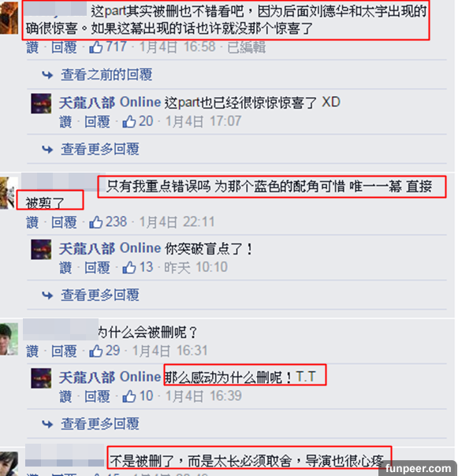Open timestamp 1月4日 17:07
The height and width of the screenshot is (476, 473).
click(203, 121)
